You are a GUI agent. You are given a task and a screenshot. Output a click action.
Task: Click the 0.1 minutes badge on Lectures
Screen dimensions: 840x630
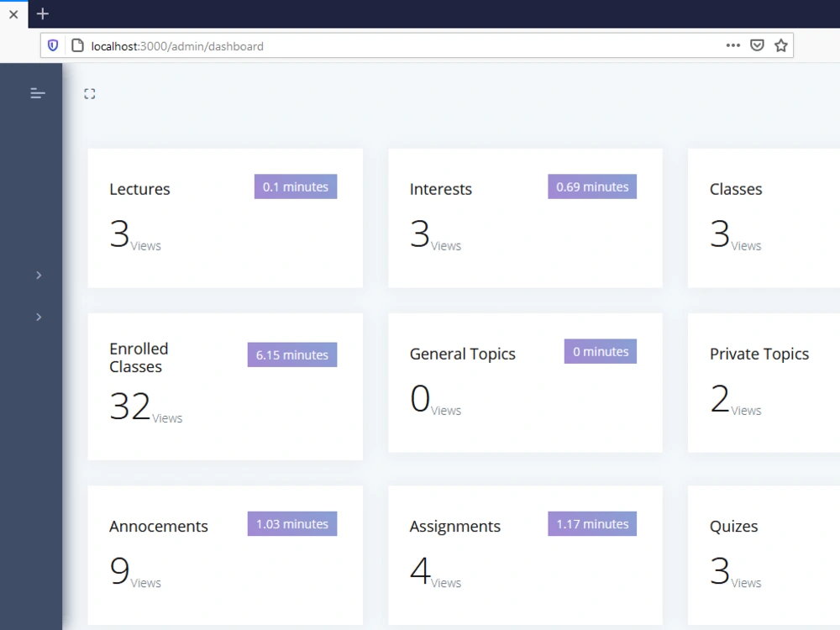pos(295,186)
